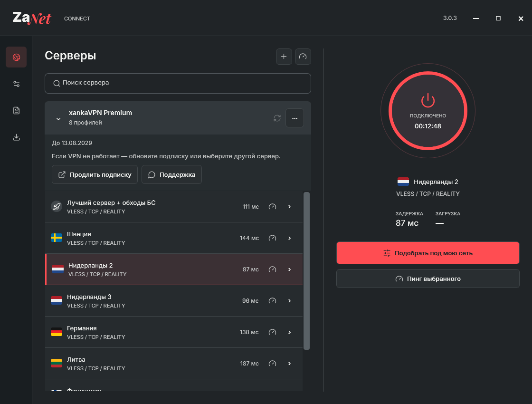The width and height of the screenshot is (532, 404).
Task: Ping the Лучший сервер + обходы БС row
Action: click(x=273, y=207)
